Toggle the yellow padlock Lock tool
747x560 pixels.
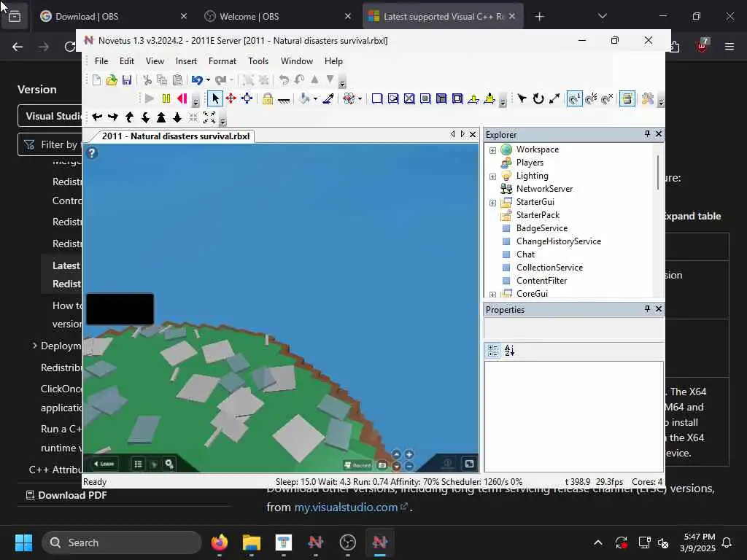click(268, 98)
